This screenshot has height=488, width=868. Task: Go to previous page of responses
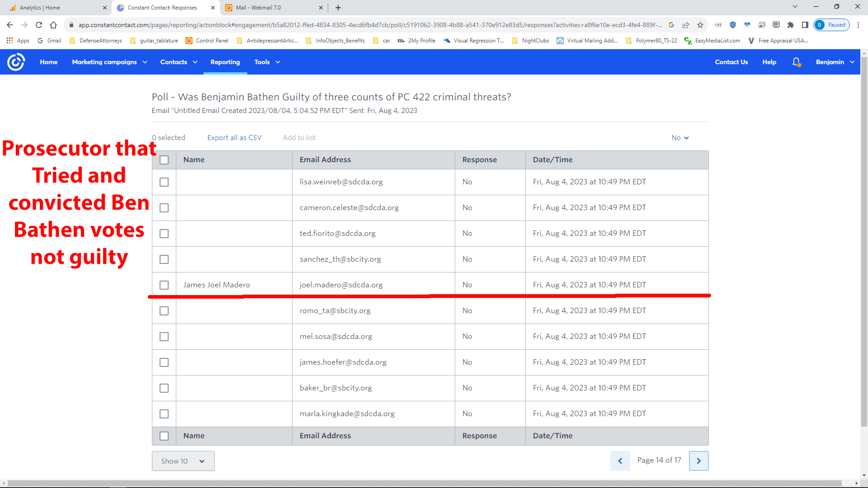coord(620,461)
